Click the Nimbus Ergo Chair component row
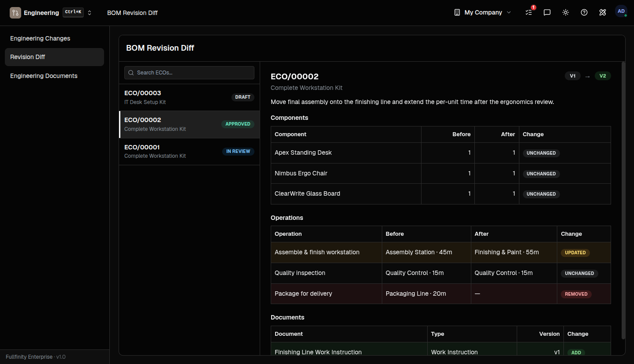This screenshot has height=364, width=634. (x=441, y=174)
